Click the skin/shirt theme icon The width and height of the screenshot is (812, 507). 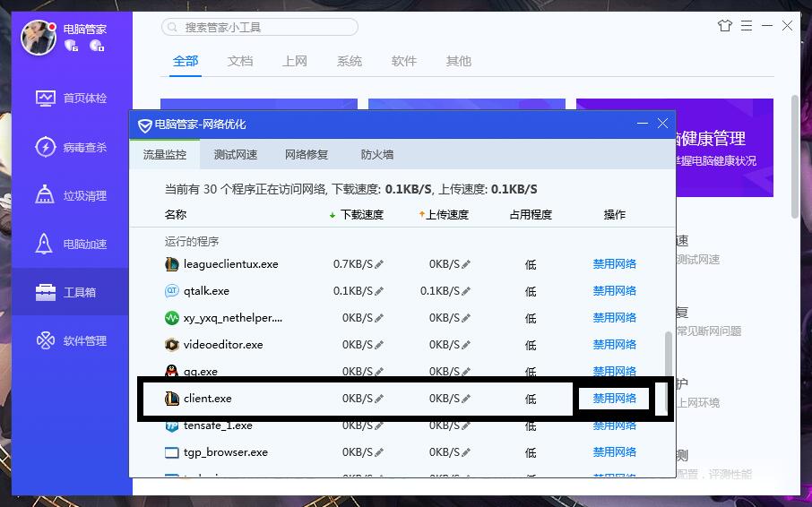pos(725,25)
